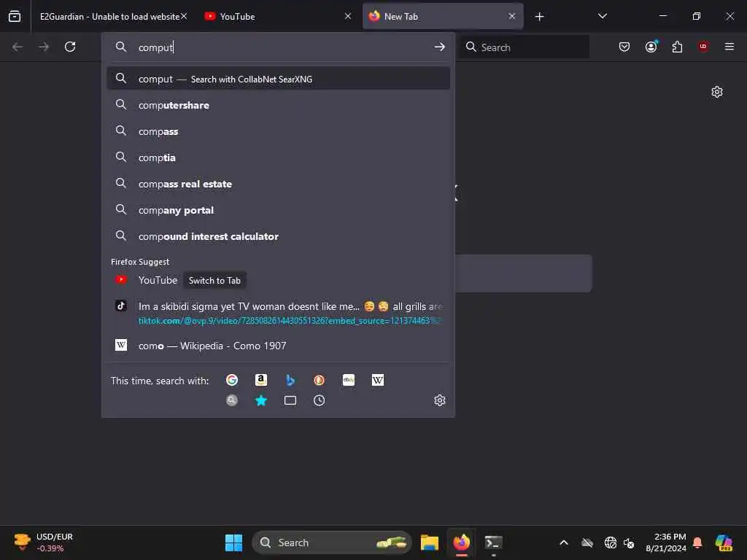Search in History clock icon

click(x=320, y=400)
